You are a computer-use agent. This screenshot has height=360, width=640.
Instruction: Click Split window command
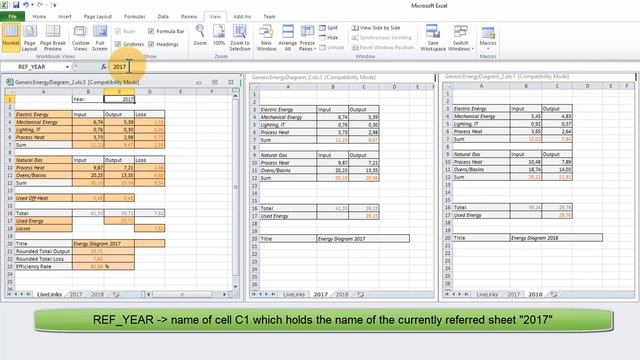click(329, 28)
